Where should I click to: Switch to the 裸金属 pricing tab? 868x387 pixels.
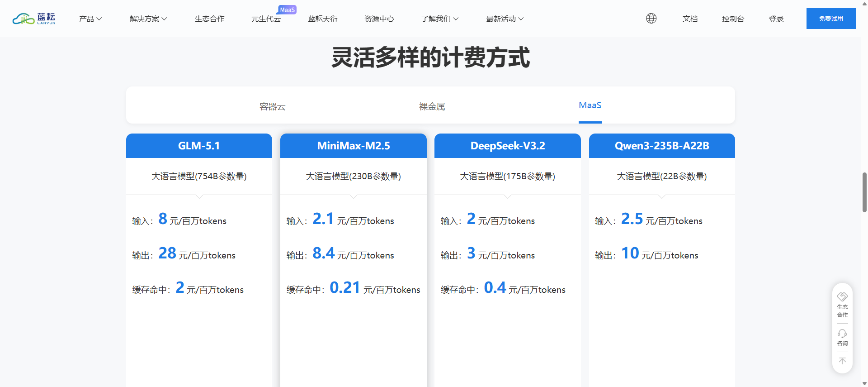[x=432, y=106]
